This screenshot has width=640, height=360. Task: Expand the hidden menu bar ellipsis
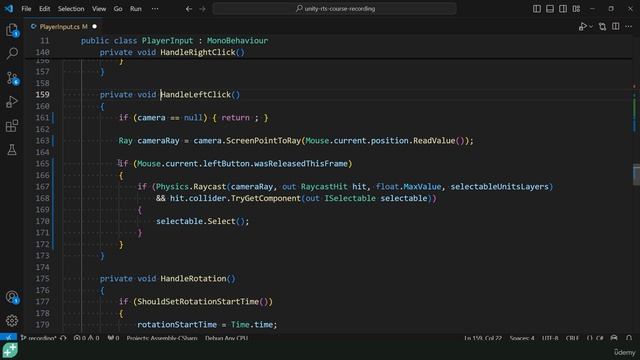[155, 9]
